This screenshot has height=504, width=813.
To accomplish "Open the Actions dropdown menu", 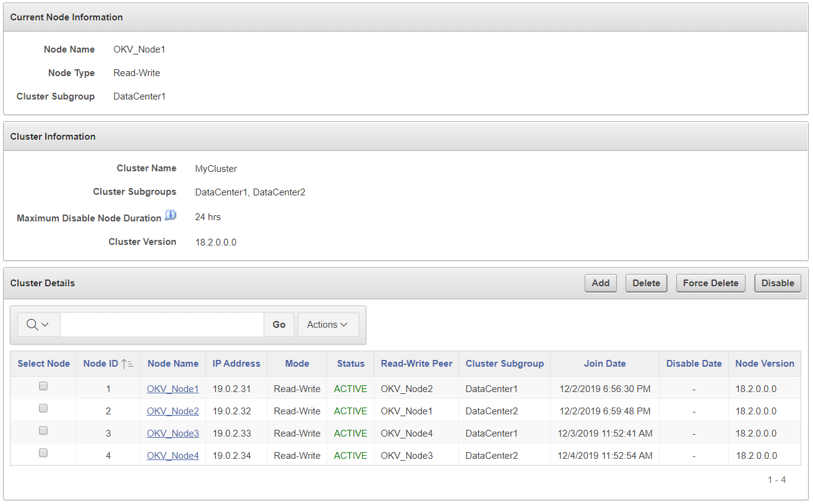I will pyautogui.click(x=328, y=324).
